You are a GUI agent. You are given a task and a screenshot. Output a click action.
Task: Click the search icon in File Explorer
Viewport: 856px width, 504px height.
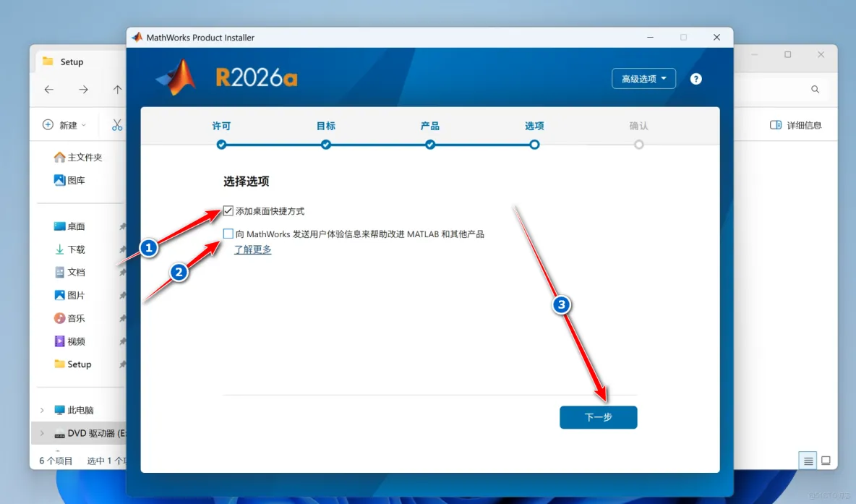pyautogui.click(x=815, y=90)
